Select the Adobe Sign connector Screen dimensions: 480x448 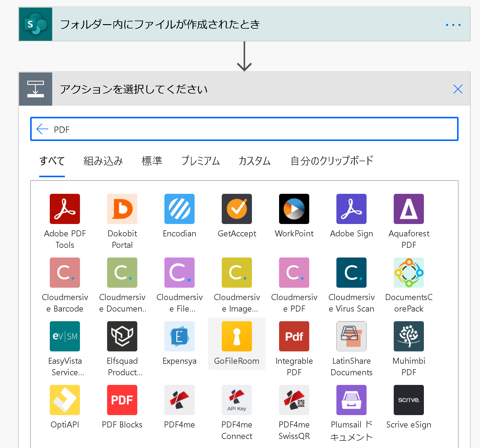351,209
